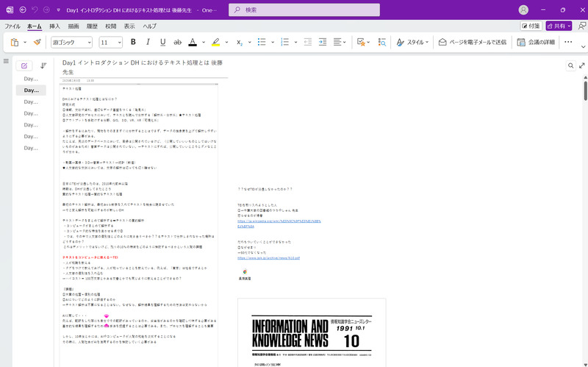The width and height of the screenshot is (588, 367).
Task: Click the yellow text highlight color button
Action: coord(215,43)
